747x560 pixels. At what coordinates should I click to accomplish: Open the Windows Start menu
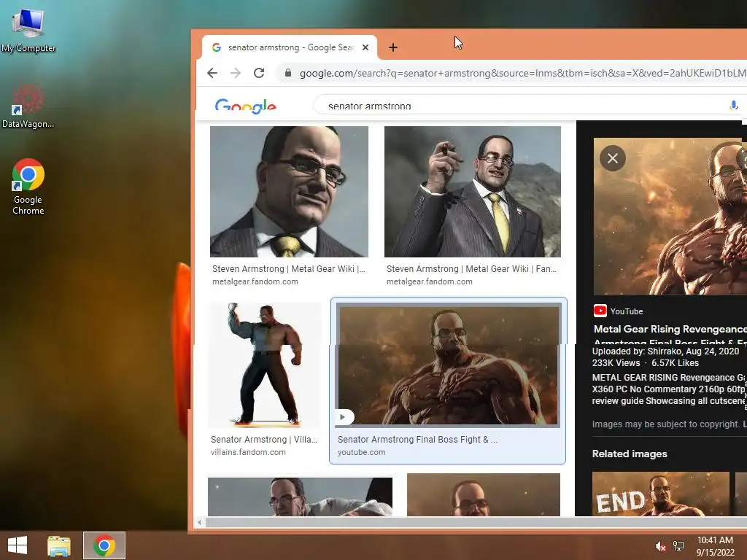pos(18,545)
